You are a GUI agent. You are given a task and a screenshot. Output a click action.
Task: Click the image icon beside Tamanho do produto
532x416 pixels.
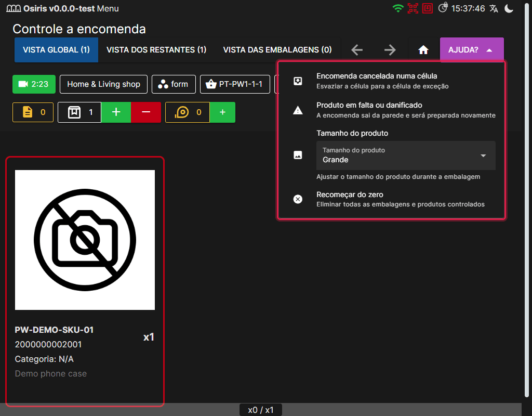[298, 155]
